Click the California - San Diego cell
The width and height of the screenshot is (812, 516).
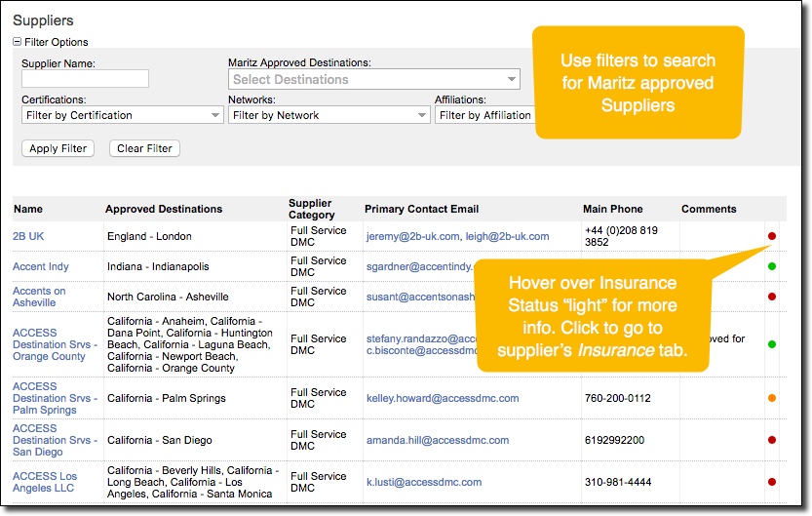[x=160, y=440]
